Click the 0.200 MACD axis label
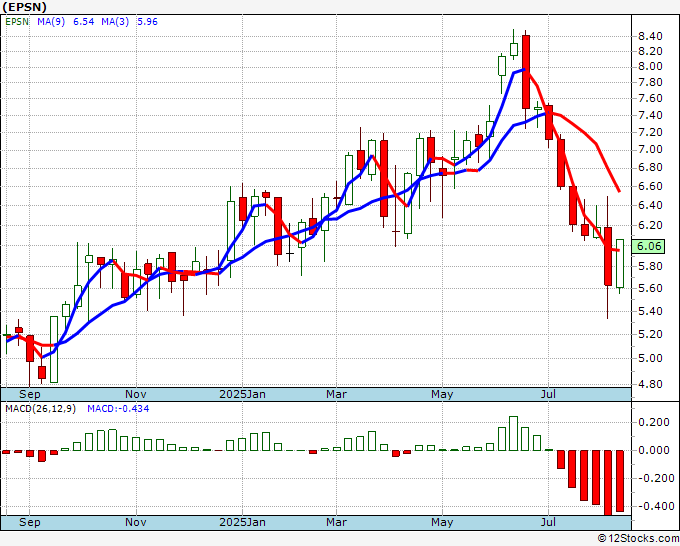The width and height of the screenshot is (680, 546). point(654,422)
